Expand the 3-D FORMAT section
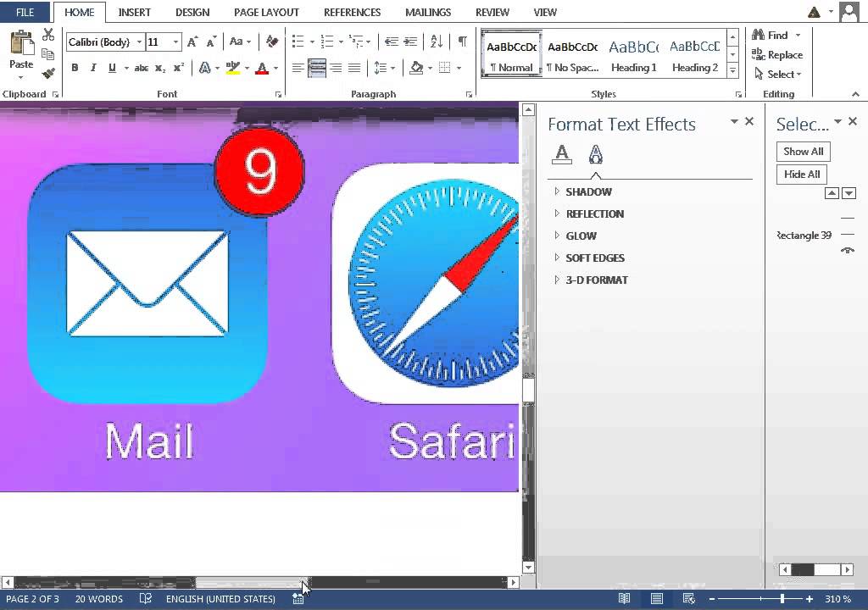 pos(597,280)
